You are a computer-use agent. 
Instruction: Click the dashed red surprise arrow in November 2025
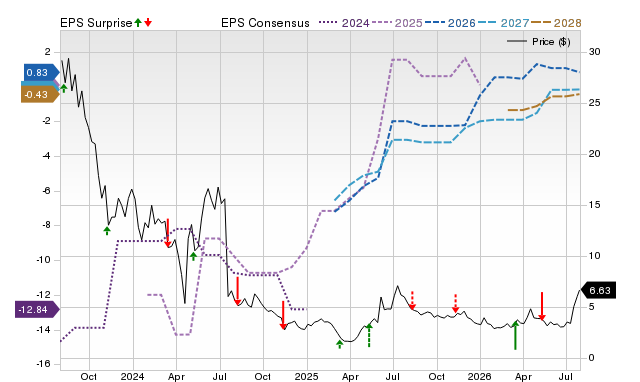tap(456, 303)
